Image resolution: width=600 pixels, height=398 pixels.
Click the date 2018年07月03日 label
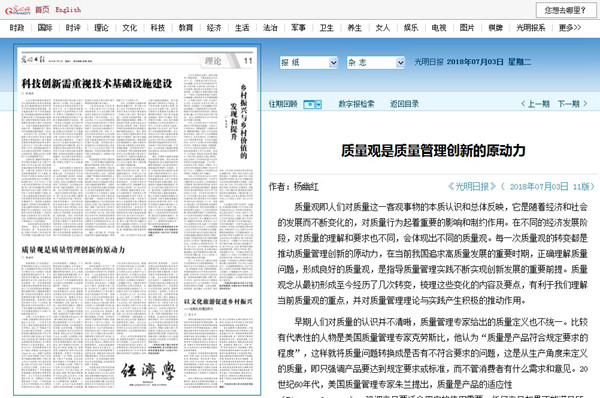pyautogui.click(x=475, y=62)
